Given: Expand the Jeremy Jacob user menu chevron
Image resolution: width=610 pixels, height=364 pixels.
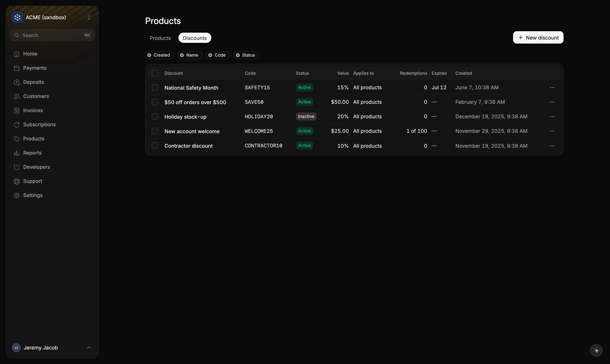Looking at the screenshot, I should point(89,347).
